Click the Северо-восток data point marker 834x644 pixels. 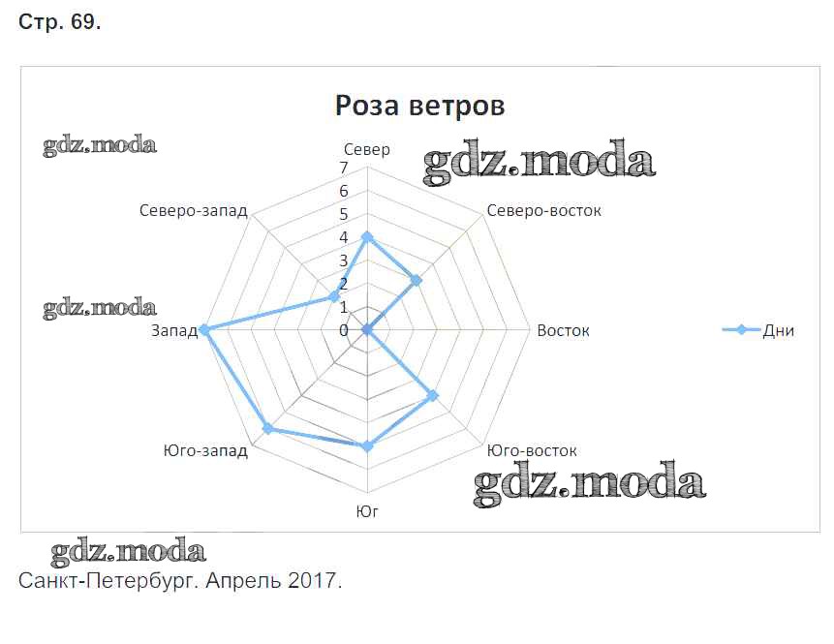[x=417, y=281]
